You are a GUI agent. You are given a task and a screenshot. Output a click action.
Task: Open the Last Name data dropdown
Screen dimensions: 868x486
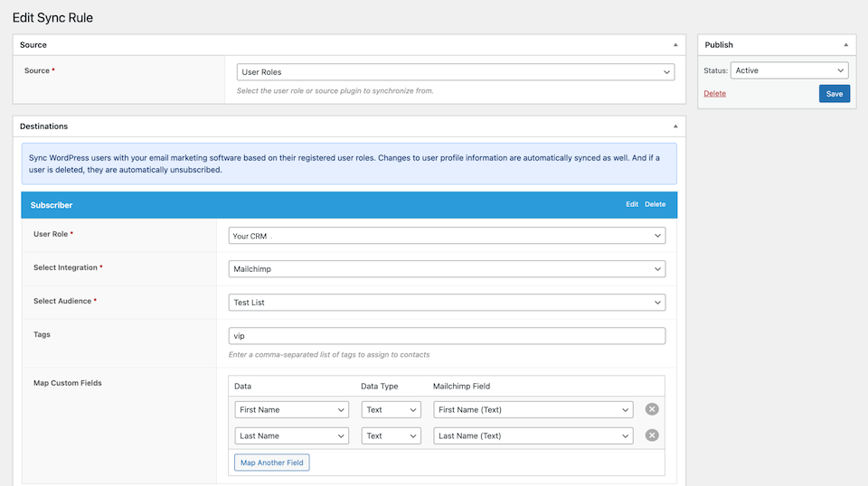292,435
